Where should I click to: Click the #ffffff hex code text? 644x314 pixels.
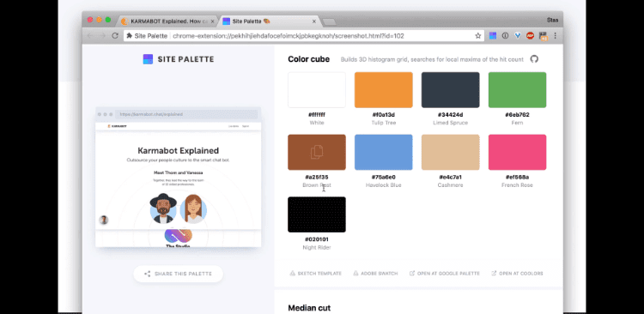(317, 115)
